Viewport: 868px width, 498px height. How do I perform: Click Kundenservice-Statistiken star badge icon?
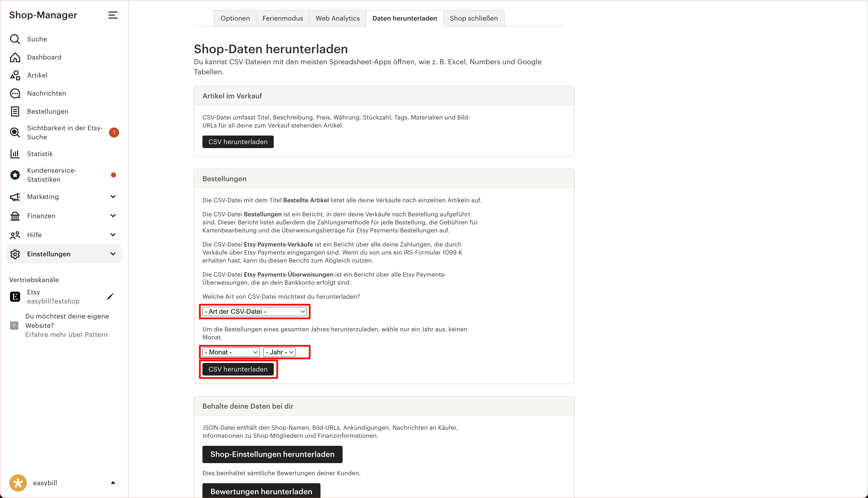[15, 175]
